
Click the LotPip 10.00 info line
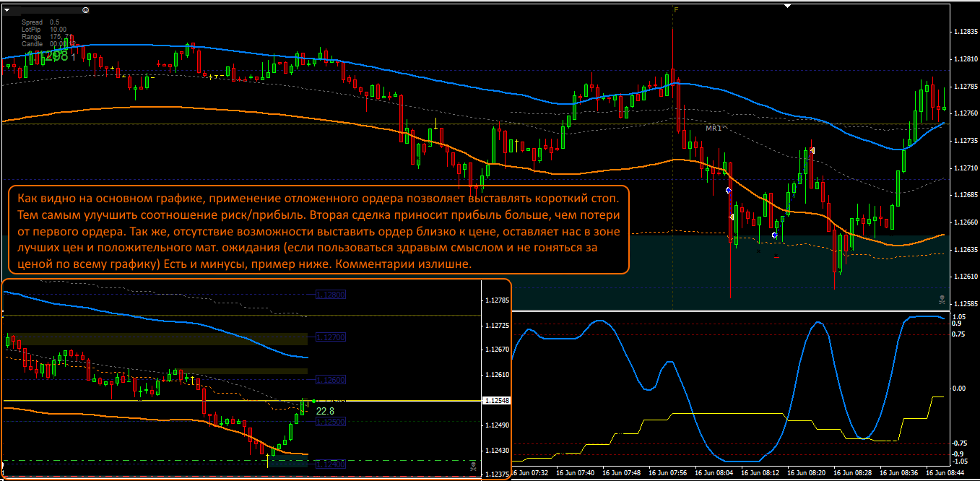tap(44, 30)
